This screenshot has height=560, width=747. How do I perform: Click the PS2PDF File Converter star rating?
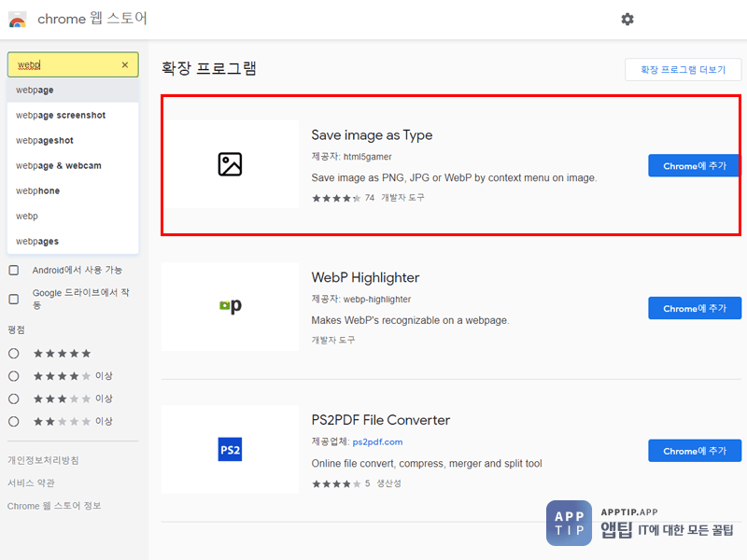point(336,483)
